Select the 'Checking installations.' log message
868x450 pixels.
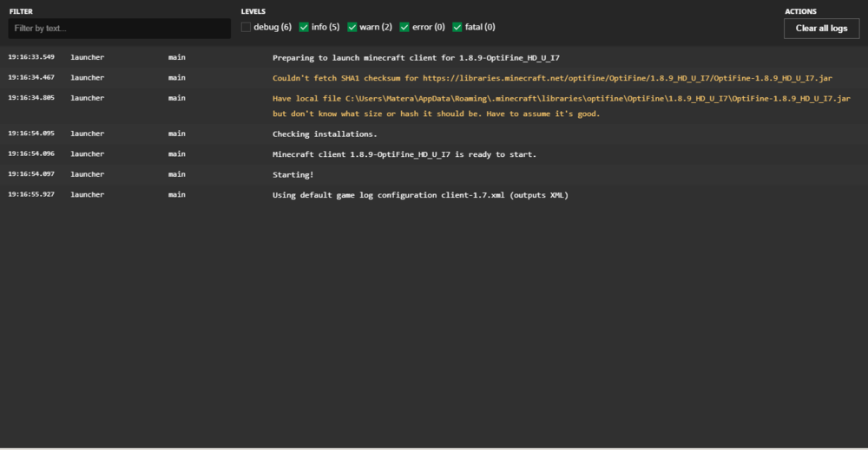pos(325,134)
